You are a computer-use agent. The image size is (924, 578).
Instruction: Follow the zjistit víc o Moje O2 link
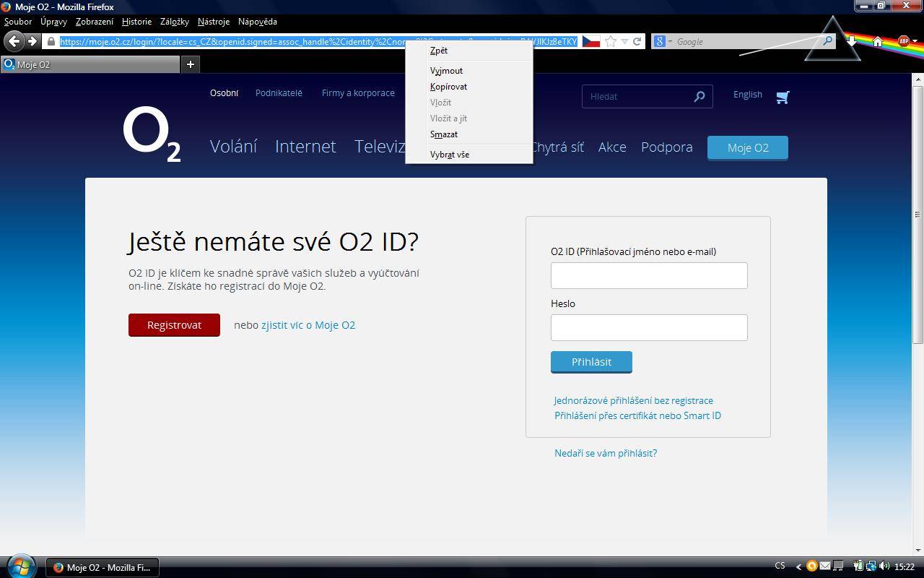pos(308,325)
